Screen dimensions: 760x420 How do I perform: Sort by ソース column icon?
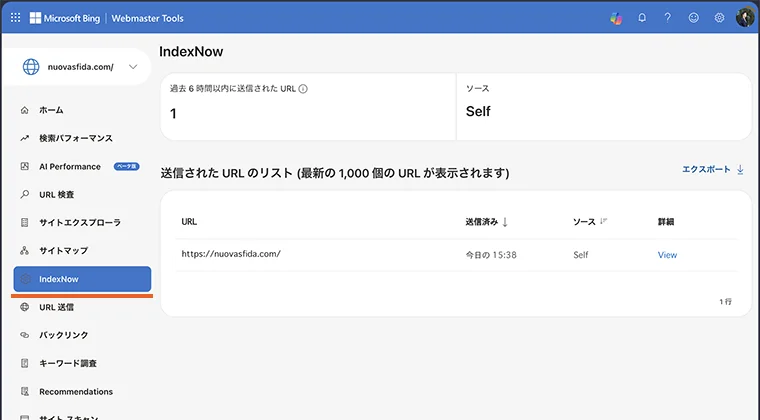coord(603,221)
